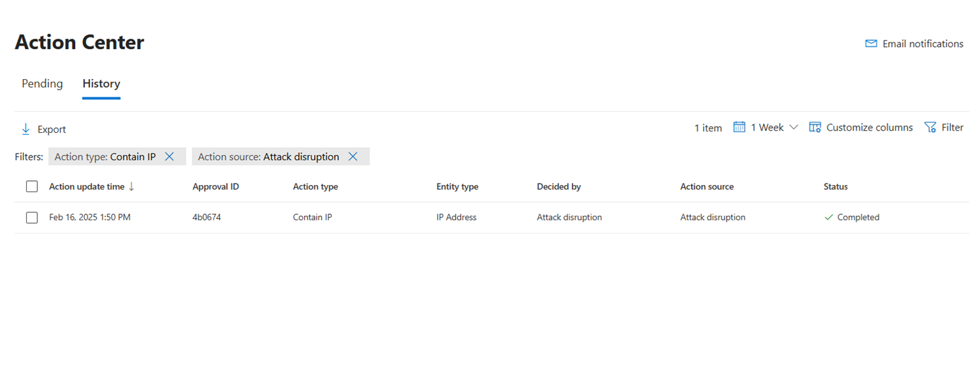Remove the Action source: Attack disruption filter

coord(353,157)
